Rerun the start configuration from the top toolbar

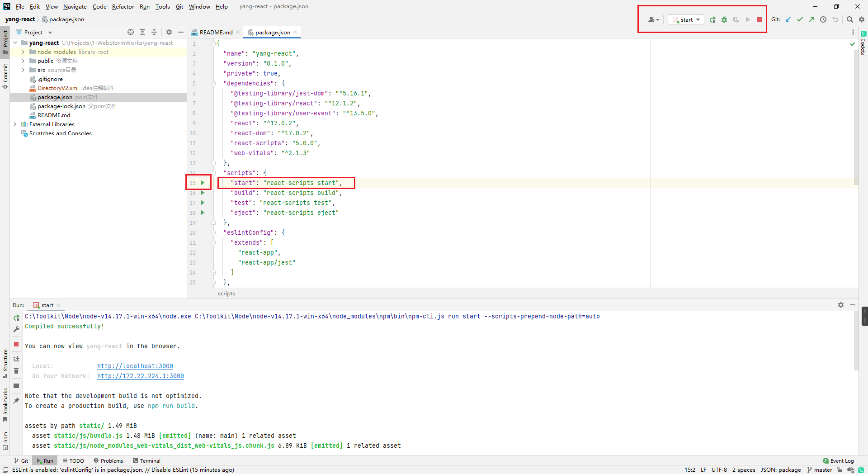point(712,19)
